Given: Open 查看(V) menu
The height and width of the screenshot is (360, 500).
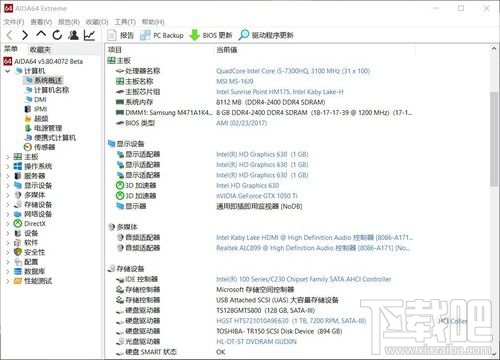Looking at the screenshot, I should coord(41,22).
